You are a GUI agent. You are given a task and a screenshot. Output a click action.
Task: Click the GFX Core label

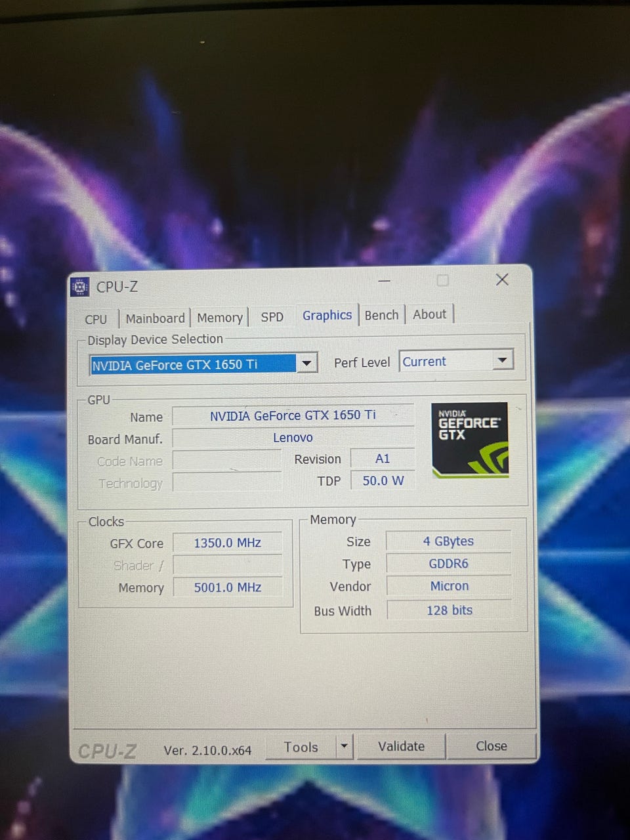136,543
